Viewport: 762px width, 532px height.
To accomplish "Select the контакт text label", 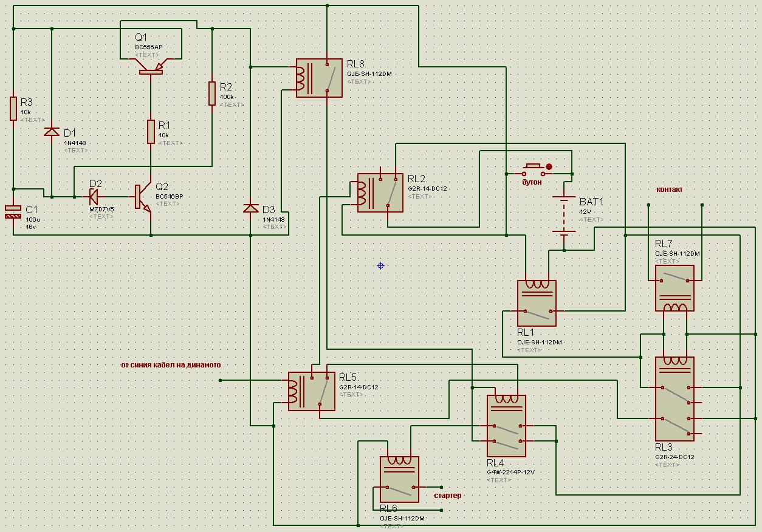I will [669, 189].
